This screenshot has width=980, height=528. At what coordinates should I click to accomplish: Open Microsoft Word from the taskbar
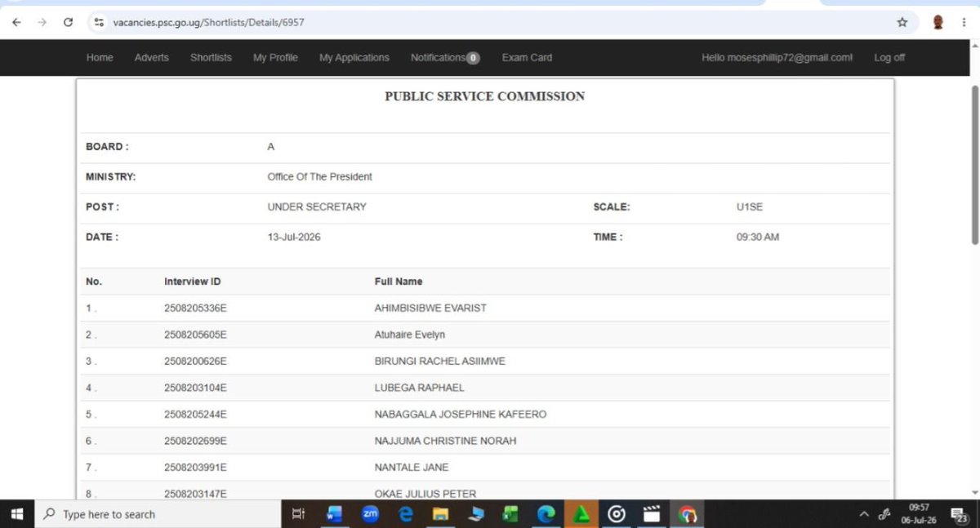[x=334, y=514]
